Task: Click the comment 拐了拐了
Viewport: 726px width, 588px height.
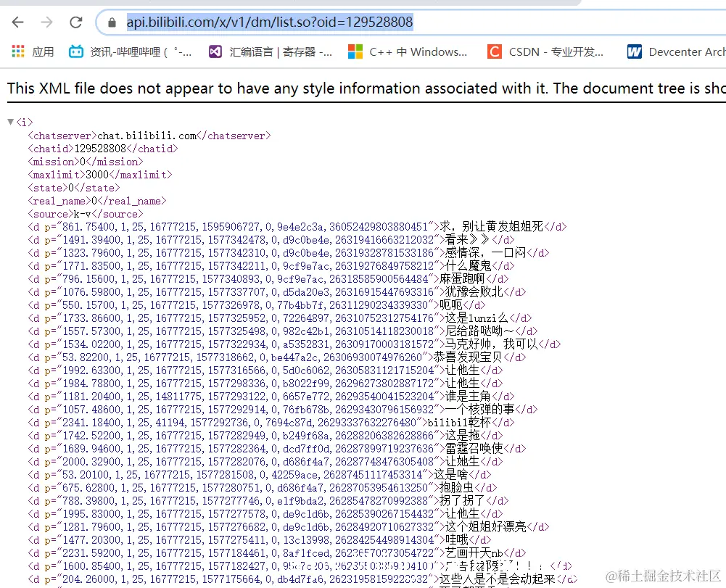Action: tap(462, 500)
